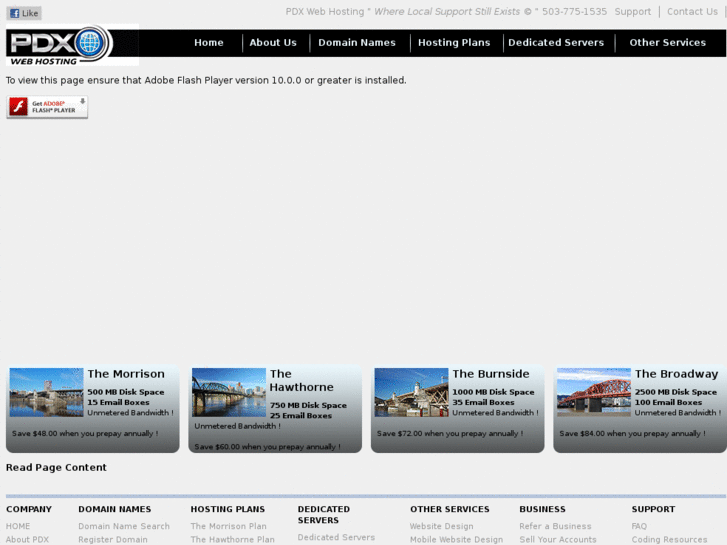Click Save $60.00 prepay annually text

tap(267, 447)
